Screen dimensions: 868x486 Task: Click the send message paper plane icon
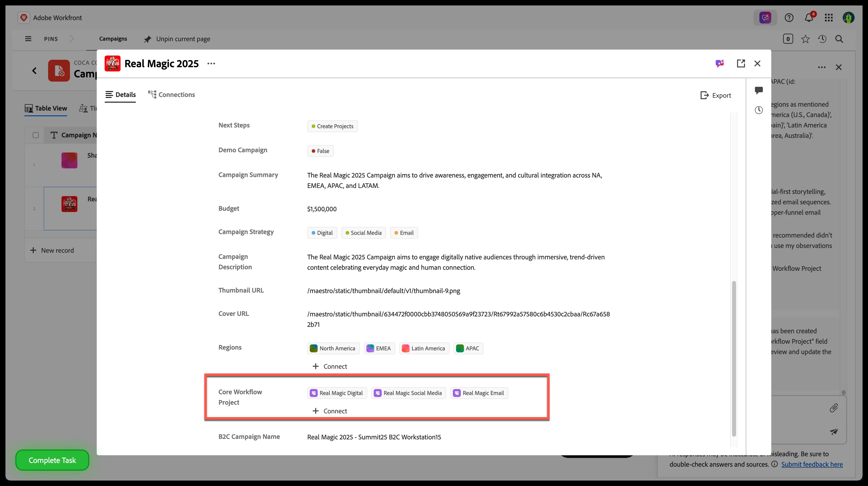[834, 431]
